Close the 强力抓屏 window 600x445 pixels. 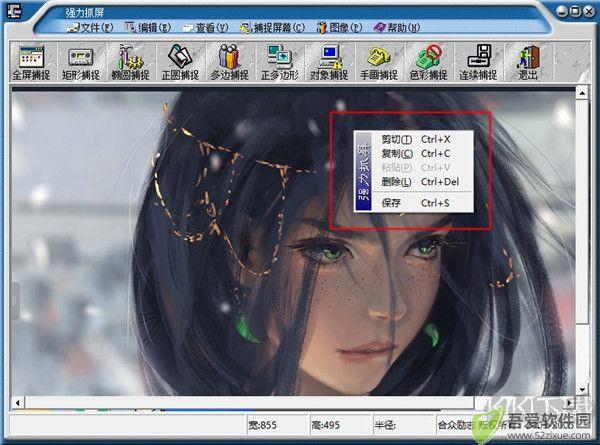point(589,11)
